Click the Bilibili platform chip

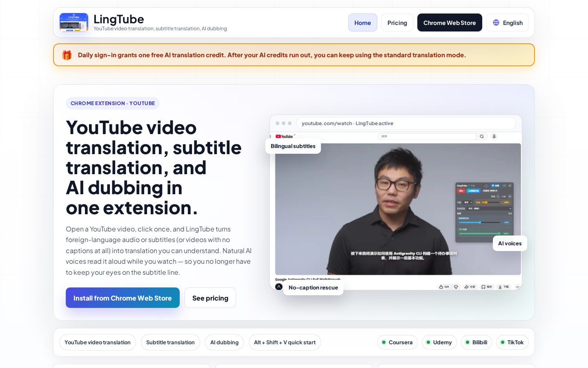[x=477, y=342]
